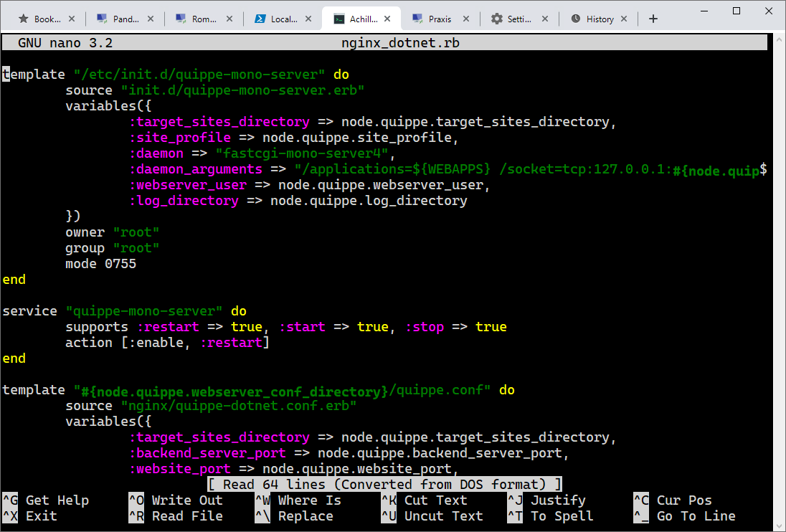Image resolution: width=786 pixels, height=532 pixels.
Task: Click the gear icon on Settings tab
Action: [x=496, y=19]
